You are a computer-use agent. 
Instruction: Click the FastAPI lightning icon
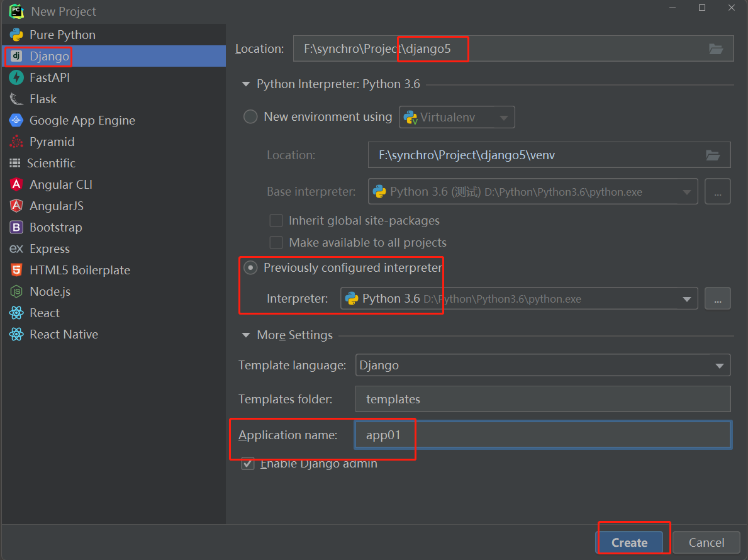point(16,78)
